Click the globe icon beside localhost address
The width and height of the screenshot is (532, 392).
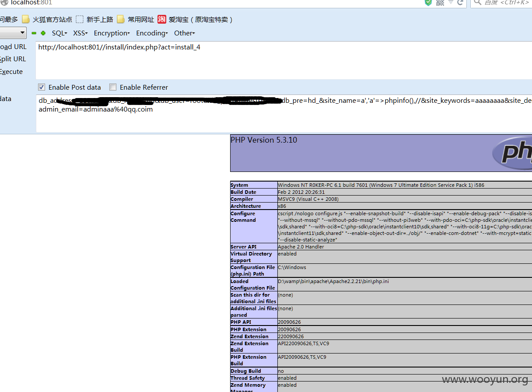[4, 2]
